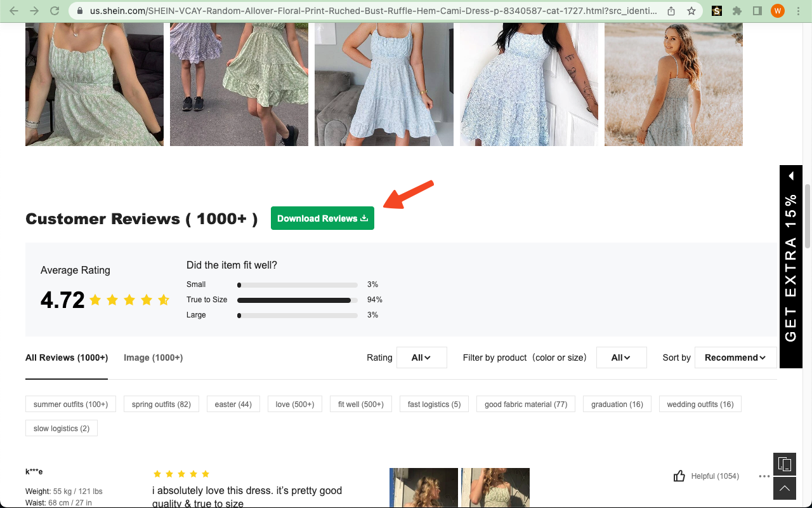
Task: Open Chrome extensions puzzle menu
Action: (737, 11)
